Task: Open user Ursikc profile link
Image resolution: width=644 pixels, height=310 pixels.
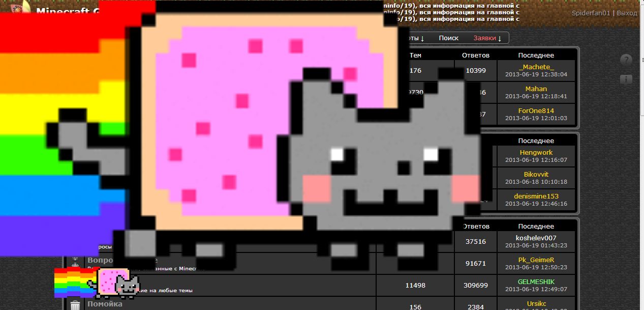Action: [536, 303]
